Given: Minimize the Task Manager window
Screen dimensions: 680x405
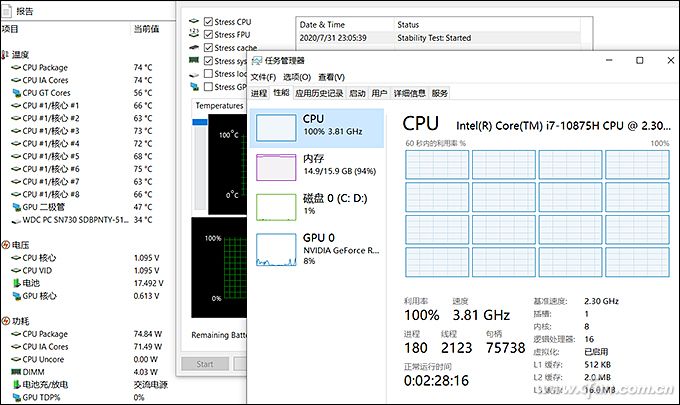Looking at the screenshot, I should (x=609, y=60).
